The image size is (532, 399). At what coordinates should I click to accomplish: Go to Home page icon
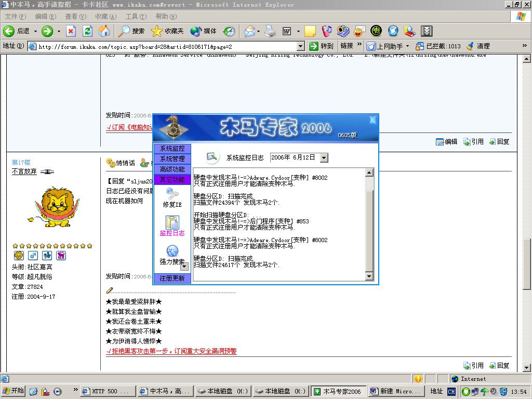[x=104, y=31]
